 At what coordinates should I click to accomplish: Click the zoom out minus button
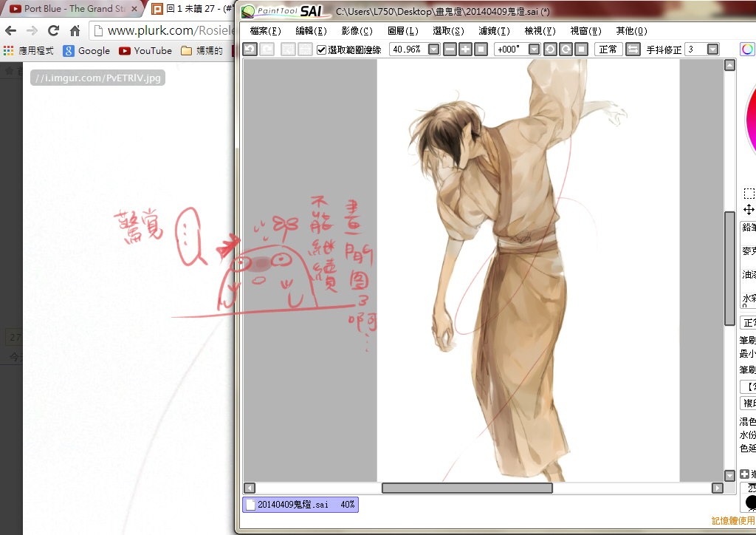click(x=450, y=50)
